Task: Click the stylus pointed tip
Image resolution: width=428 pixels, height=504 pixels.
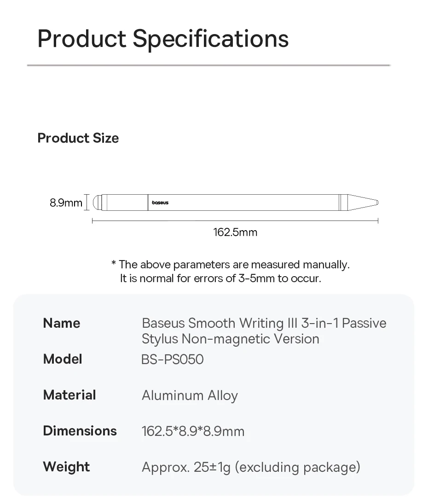Action: tap(368, 203)
